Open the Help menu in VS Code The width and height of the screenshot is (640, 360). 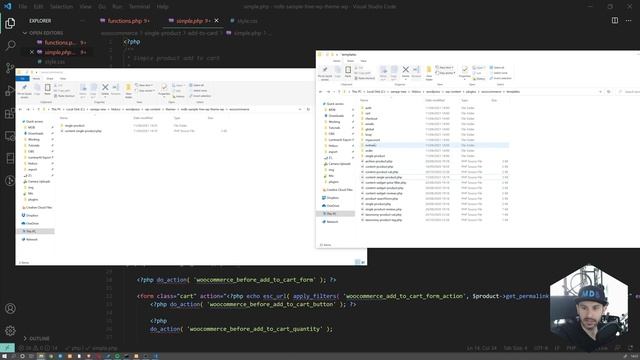[162, 7]
